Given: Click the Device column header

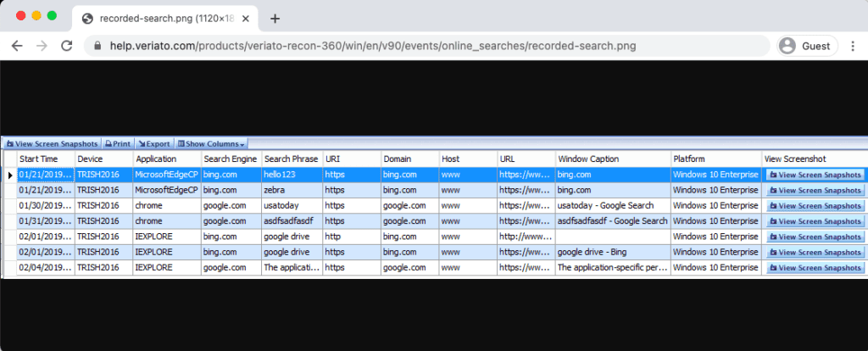Looking at the screenshot, I should coord(104,159).
